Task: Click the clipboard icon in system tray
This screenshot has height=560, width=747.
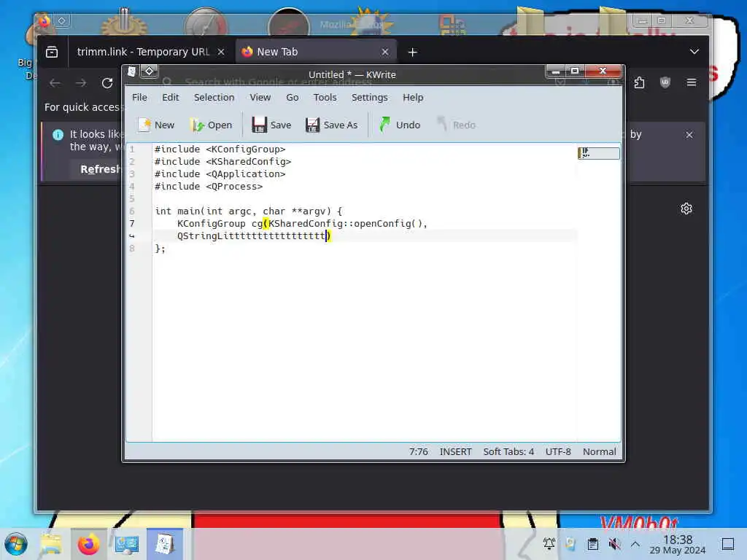Action: pyautogui.click(x=592, y=543)
